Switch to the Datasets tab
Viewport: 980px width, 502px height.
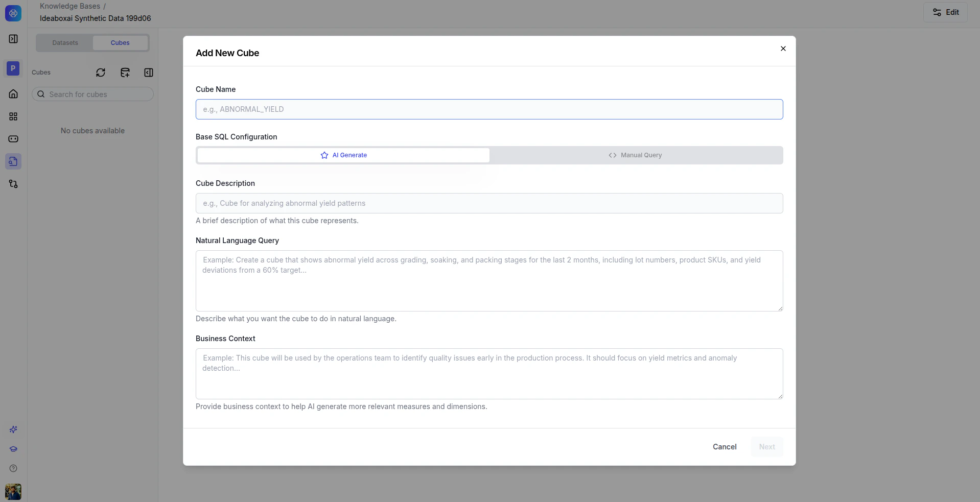click(65, 43)
